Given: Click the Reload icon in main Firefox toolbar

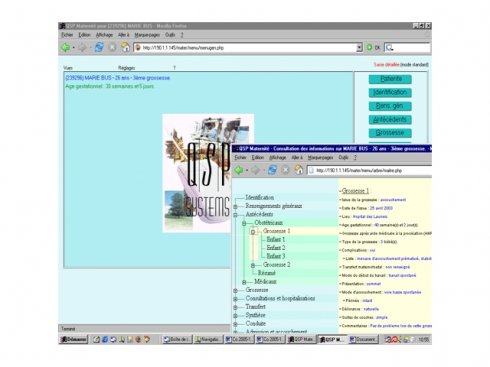Looking at the screenshot, I should coord(99,47).
